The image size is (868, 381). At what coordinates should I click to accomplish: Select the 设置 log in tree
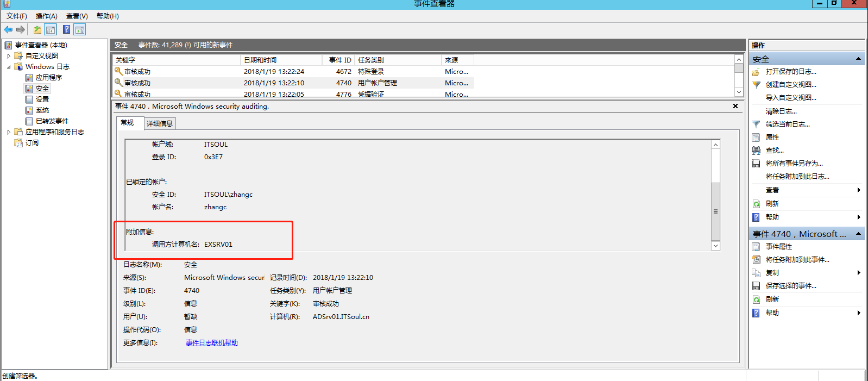pos(42,99)
